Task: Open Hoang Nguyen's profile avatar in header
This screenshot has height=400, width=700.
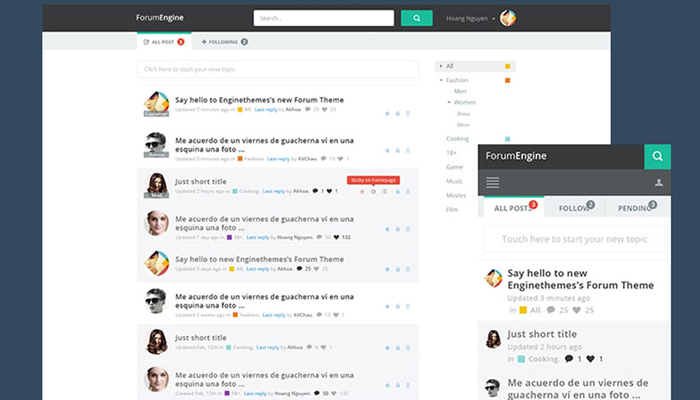Action: 508,18
